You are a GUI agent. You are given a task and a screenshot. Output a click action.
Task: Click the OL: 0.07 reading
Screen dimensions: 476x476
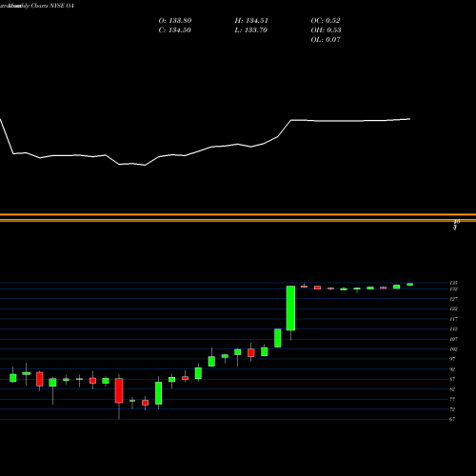point(326,40)
